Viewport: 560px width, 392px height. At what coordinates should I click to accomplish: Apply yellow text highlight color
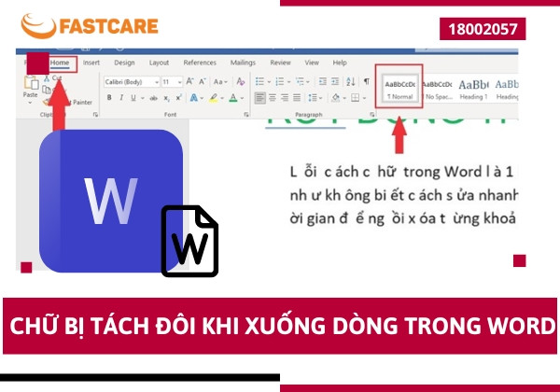(214, 98)
